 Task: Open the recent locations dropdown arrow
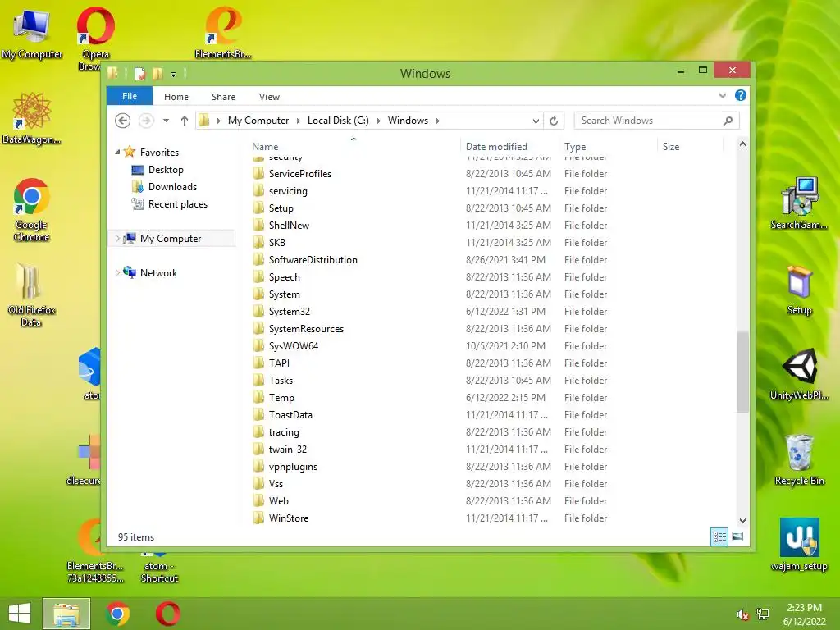(x=166, y=121)
